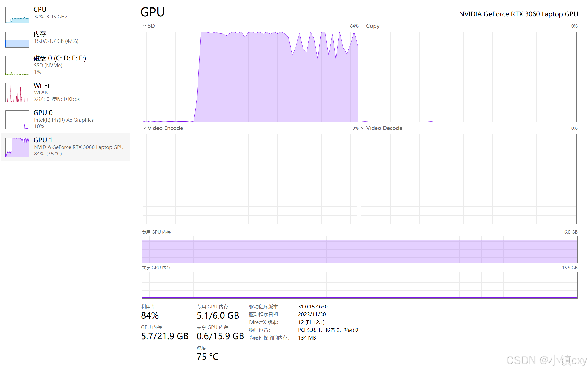Click the GPU 1 NVIDIA thumbnail graph
588x370 pixels.
(17, 147)
